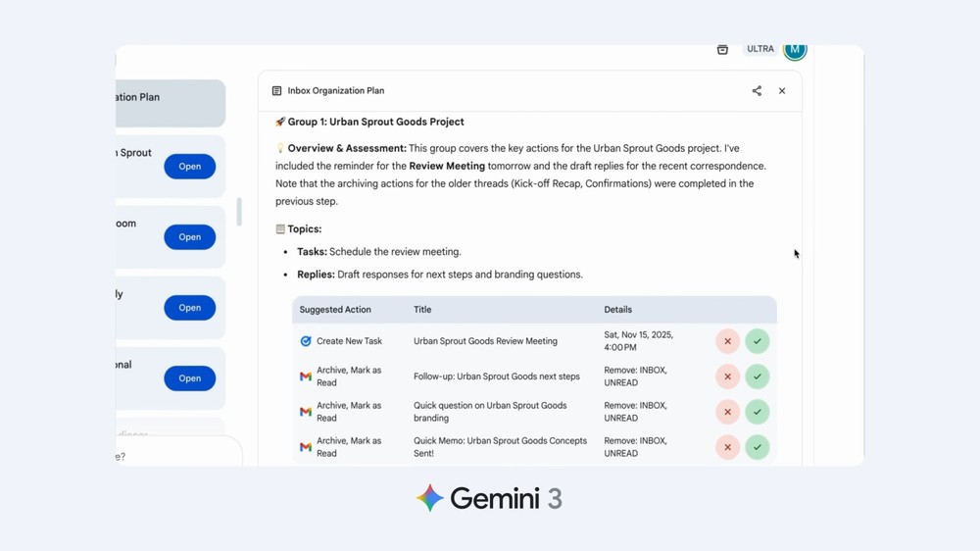
Task: Click the bold 'Review Meeting' text
Action: [447, 166]
